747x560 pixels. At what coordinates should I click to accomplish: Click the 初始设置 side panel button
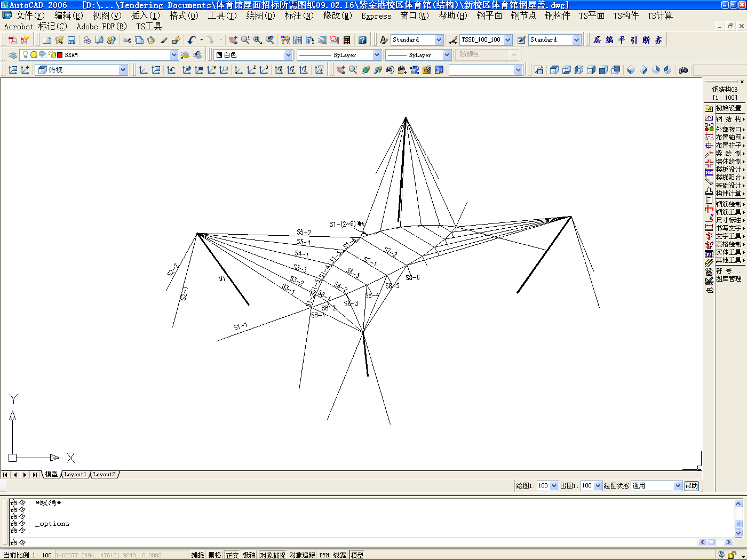click(x=728, y=108)
